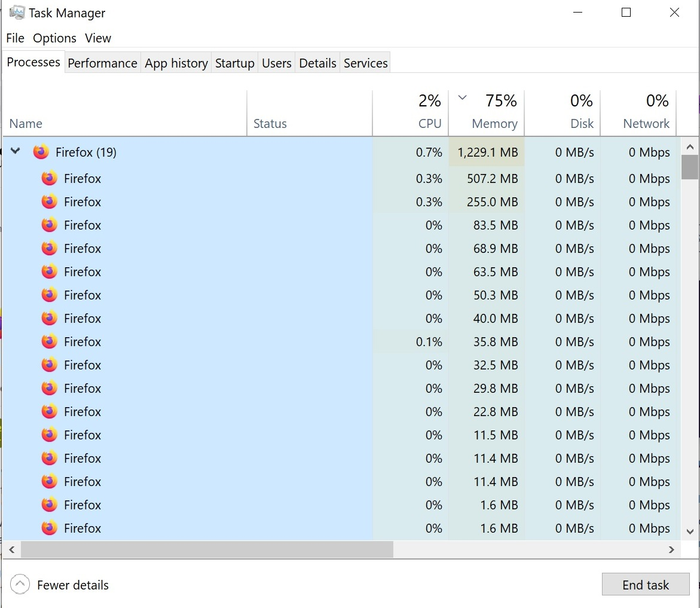Open the Options menu
Viewport: 700px width, 608px height.
[x=54, y=38]
